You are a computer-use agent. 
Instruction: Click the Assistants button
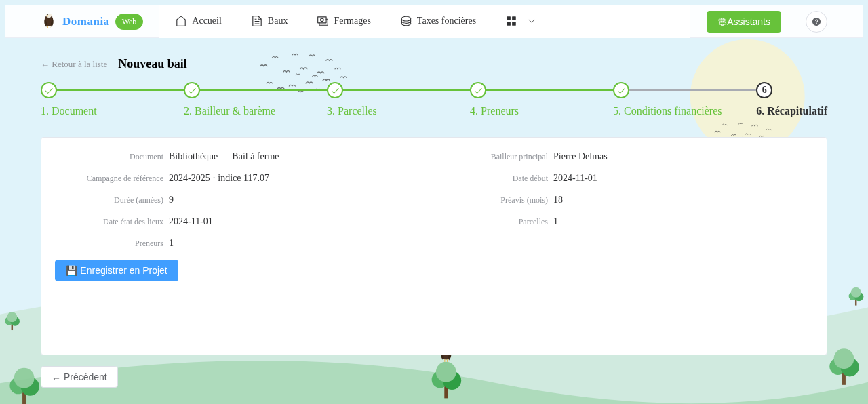[x=744, y=22]
